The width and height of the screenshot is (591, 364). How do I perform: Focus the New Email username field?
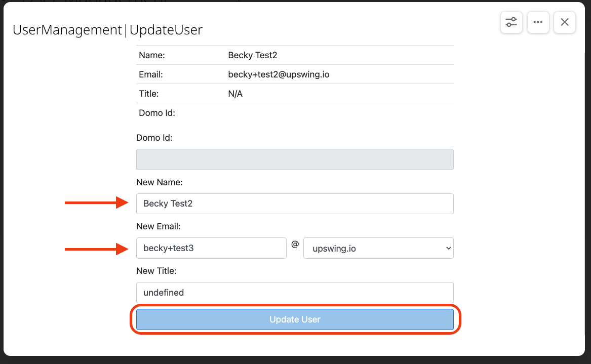[x=211, y=248]
